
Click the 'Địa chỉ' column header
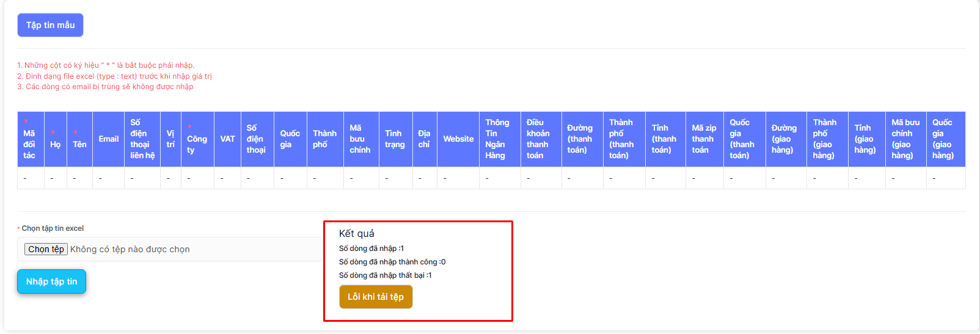pos(424,139)
